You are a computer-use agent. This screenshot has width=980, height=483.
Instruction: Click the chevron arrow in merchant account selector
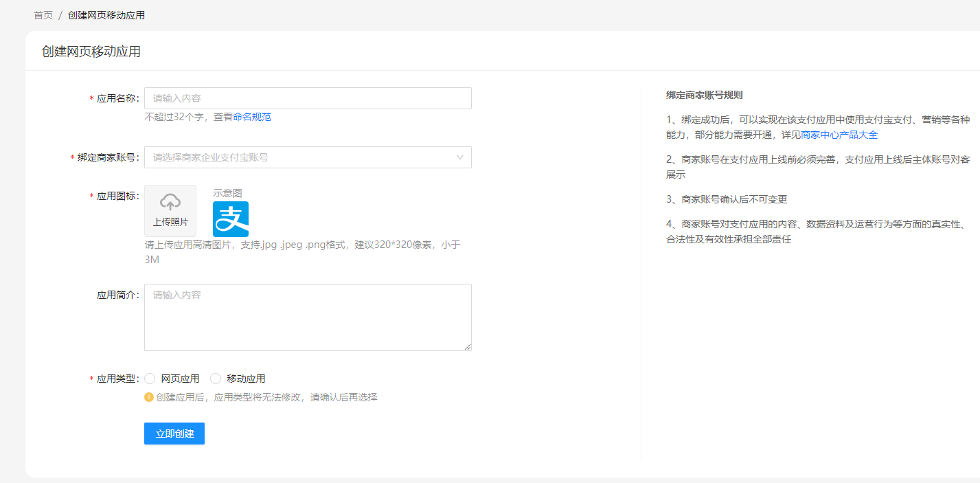(x=460, y=157)
